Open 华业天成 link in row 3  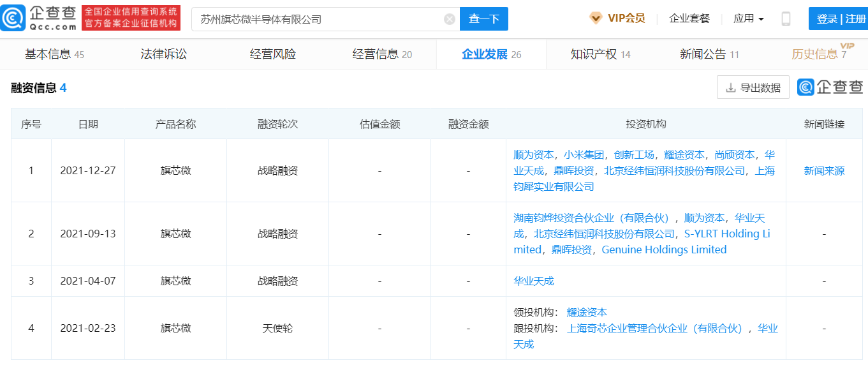[534, 281]
